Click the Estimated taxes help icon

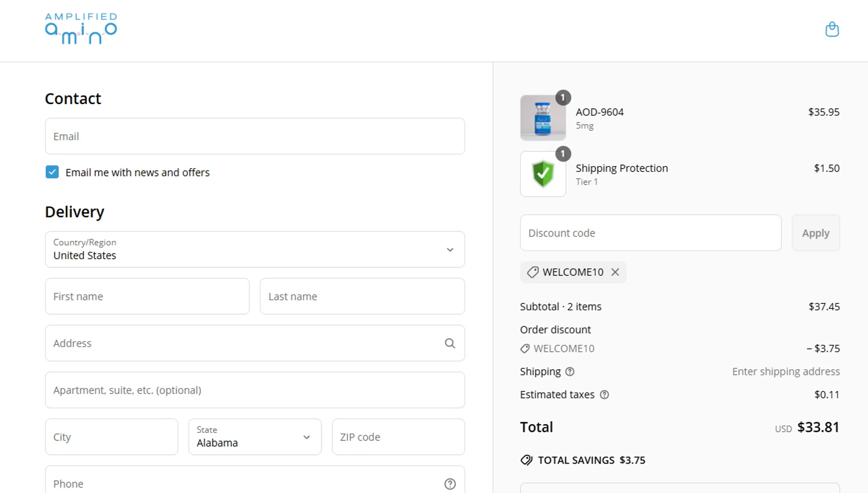coord(604,395)
